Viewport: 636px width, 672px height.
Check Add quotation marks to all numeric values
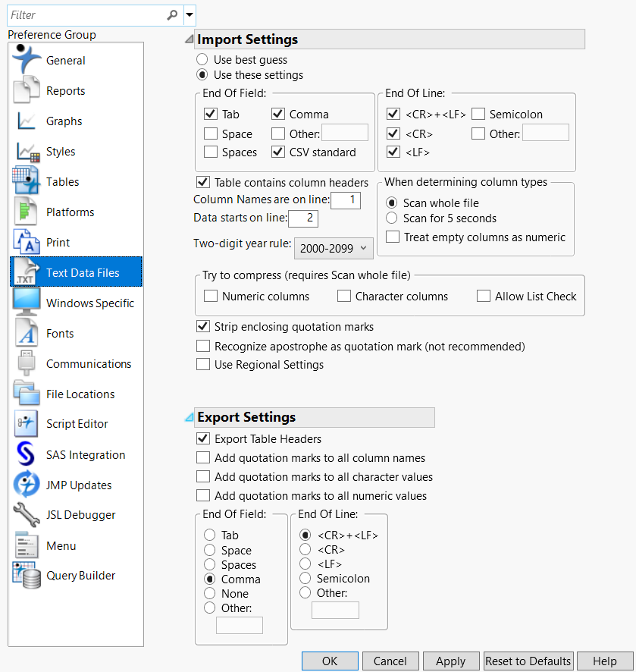click(x=203, y=495)
